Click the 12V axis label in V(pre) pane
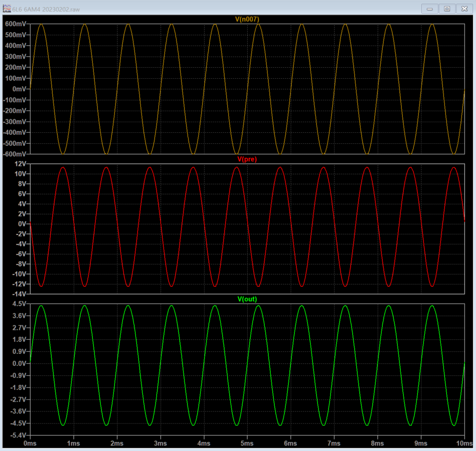The image size is (476, 451). coord(21,164)
